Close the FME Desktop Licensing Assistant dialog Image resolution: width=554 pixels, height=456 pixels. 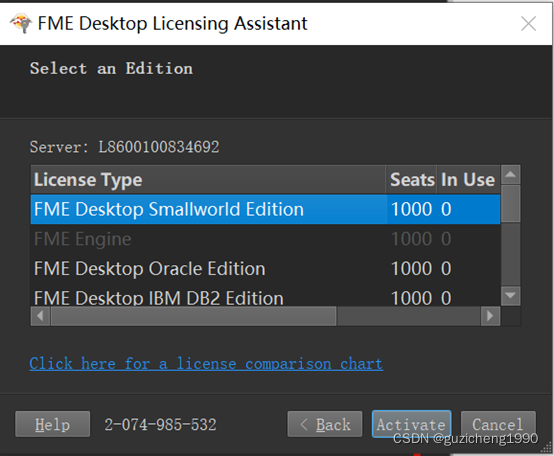pos(529,24)
